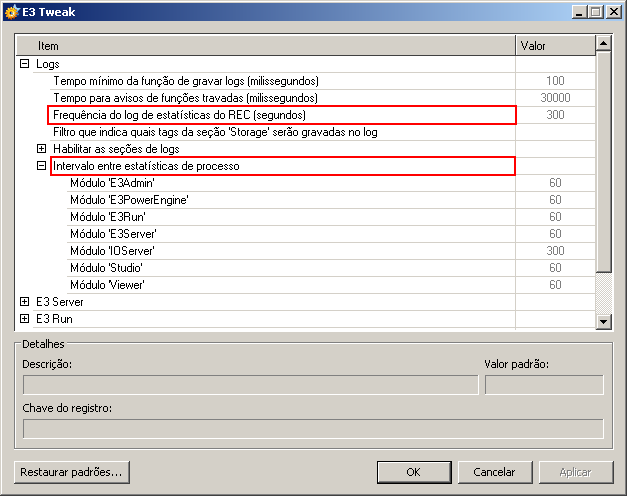Select 'Tempo mínimo da função de gravar logs'
Image resolution: width=627 pixels, height=496 pixels.
point(185,81)
